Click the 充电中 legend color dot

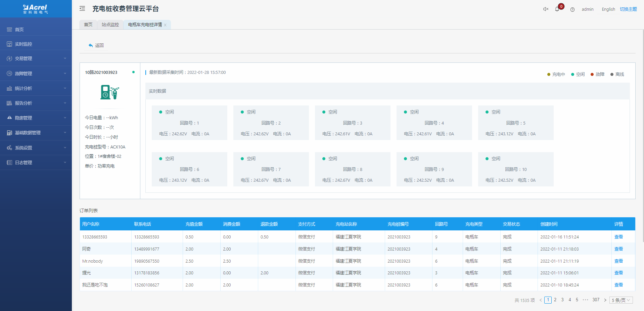pos(549,75)
